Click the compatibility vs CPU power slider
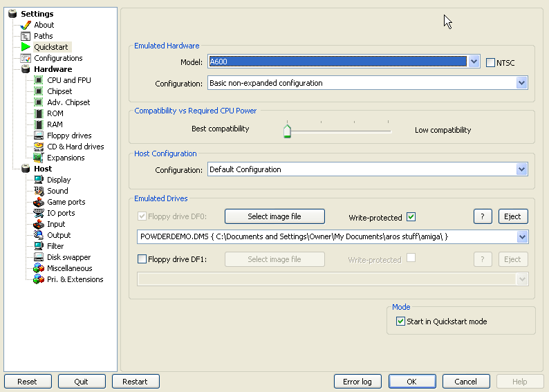This screenshot has width=549, height=392. [x=287, y=131]
